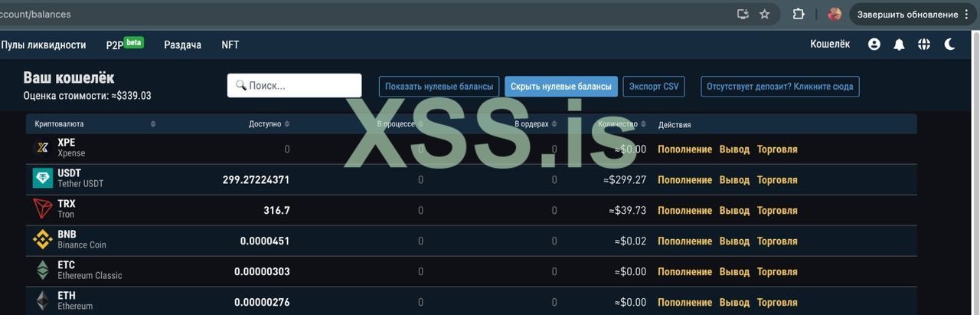The image size is (980, 315).
Task: Click Пополнение for ETC
Action: point(684,271)
